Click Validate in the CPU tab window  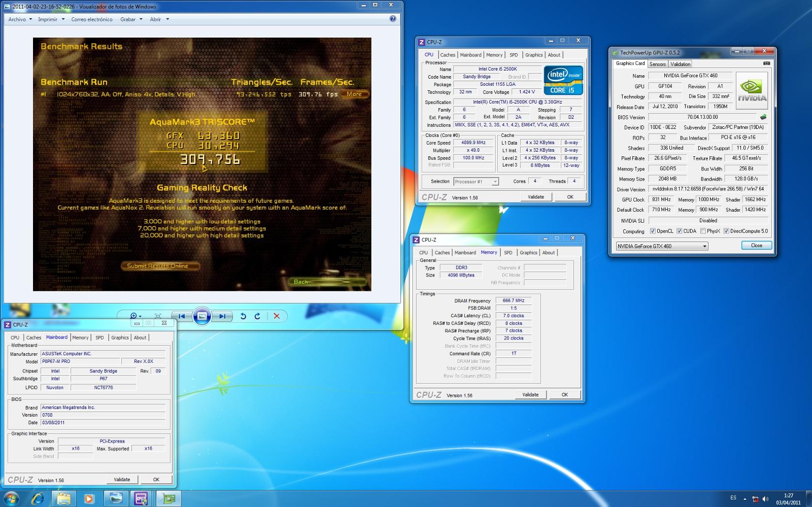[536, 197]
